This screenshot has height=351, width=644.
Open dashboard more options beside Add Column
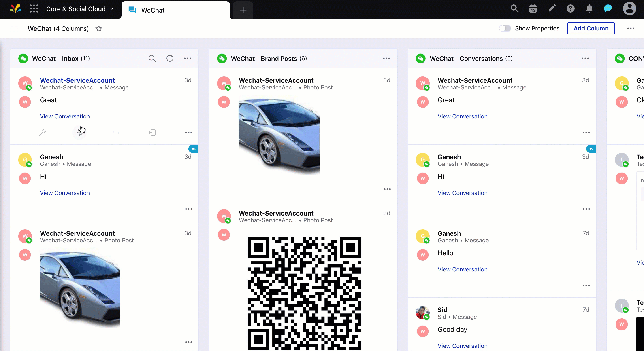point(631,28)
